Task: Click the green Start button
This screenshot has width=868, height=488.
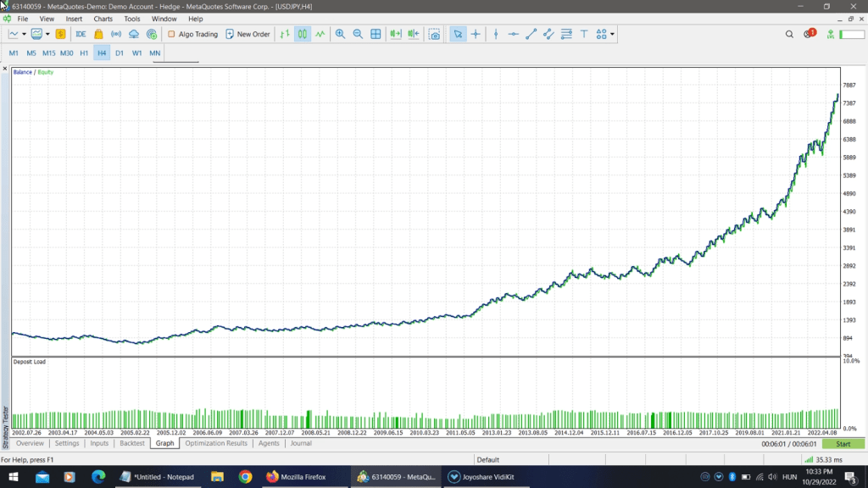Action: click(x=843, y=444)
